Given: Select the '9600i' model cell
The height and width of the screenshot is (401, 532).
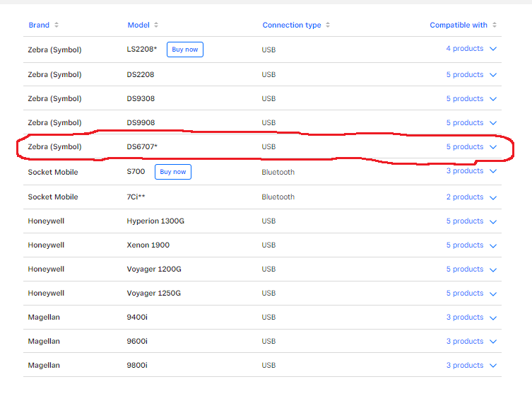Looking at the screenshot, I should pos(137,342).
